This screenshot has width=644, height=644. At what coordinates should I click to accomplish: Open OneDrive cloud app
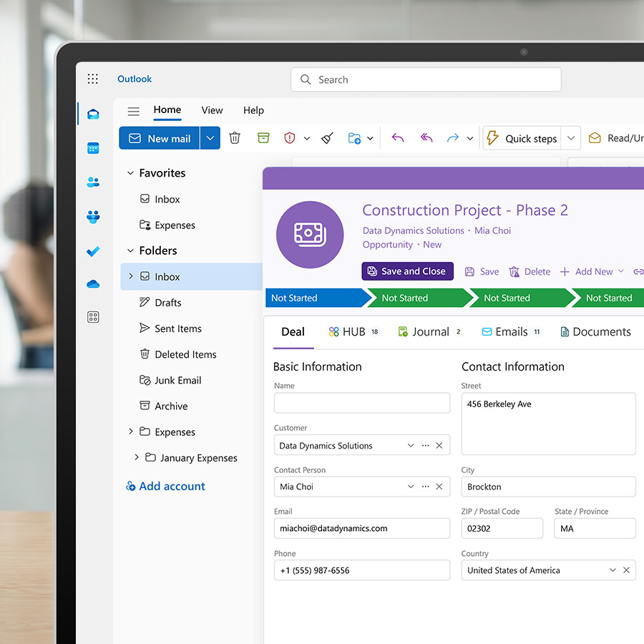pos(93,284)
